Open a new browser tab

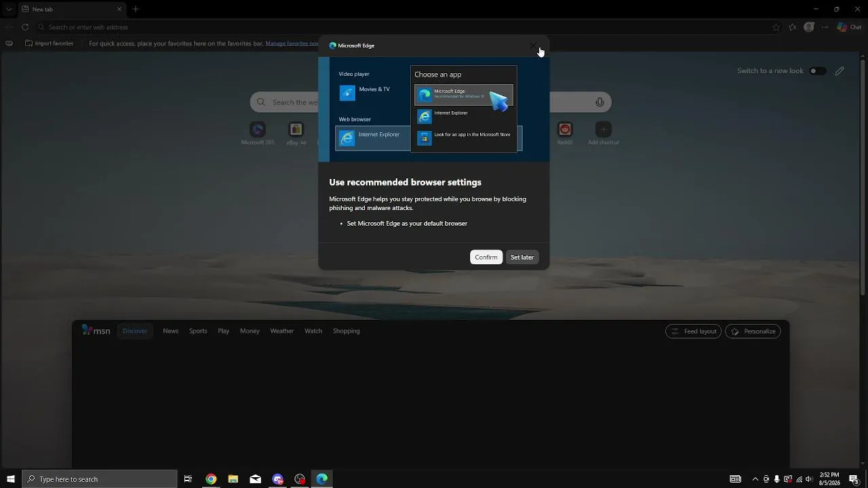(x=136, y=9)
